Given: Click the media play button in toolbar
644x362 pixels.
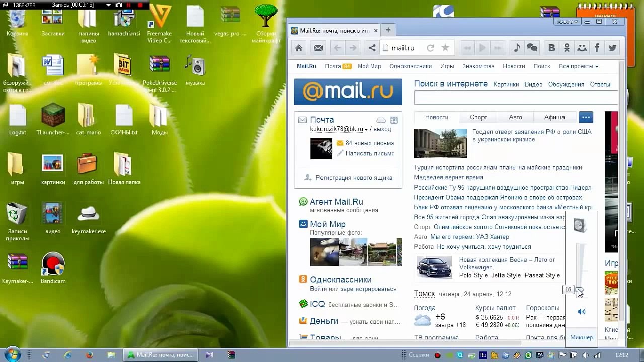Looking at the screenshot, I should (482, 48).
